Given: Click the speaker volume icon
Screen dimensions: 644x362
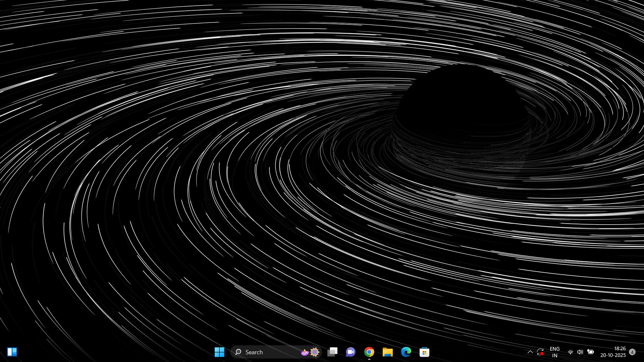Looking at the screenshot, I should [580, 352].
